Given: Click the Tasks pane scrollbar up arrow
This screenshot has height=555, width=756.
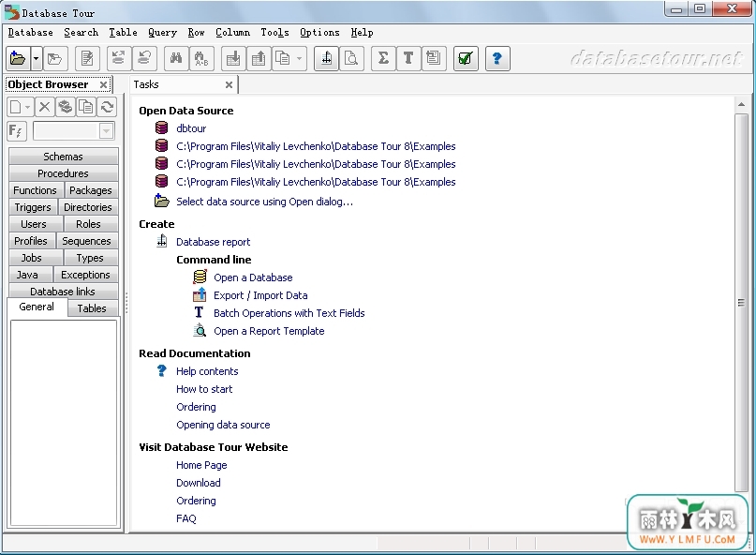Looking at the screenshot, I should 742,104.
